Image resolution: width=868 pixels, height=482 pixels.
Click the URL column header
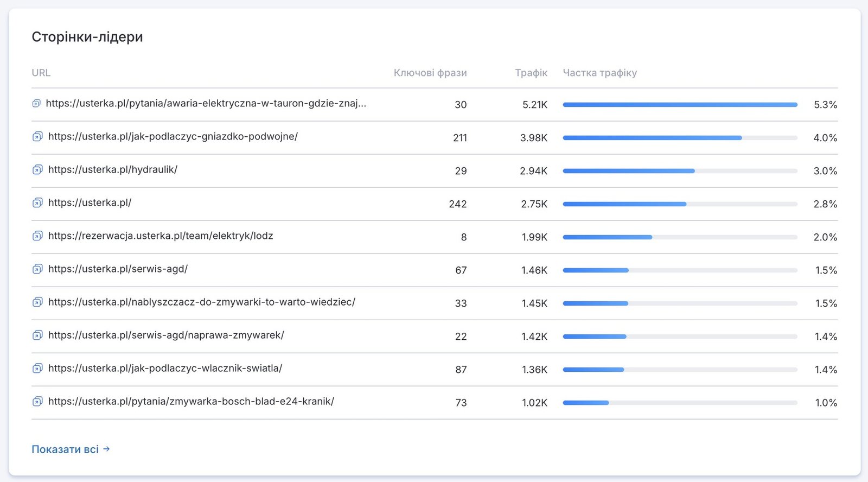[41, 73]
